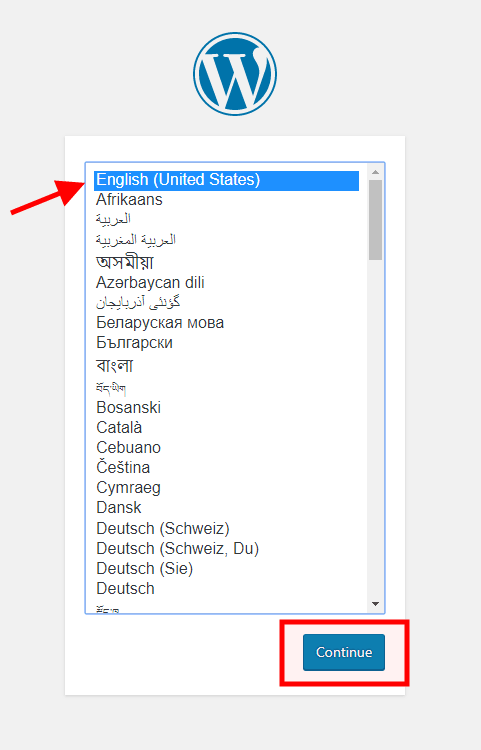Click the WordPress logo
481x750 pixels.
pos(235,74)
